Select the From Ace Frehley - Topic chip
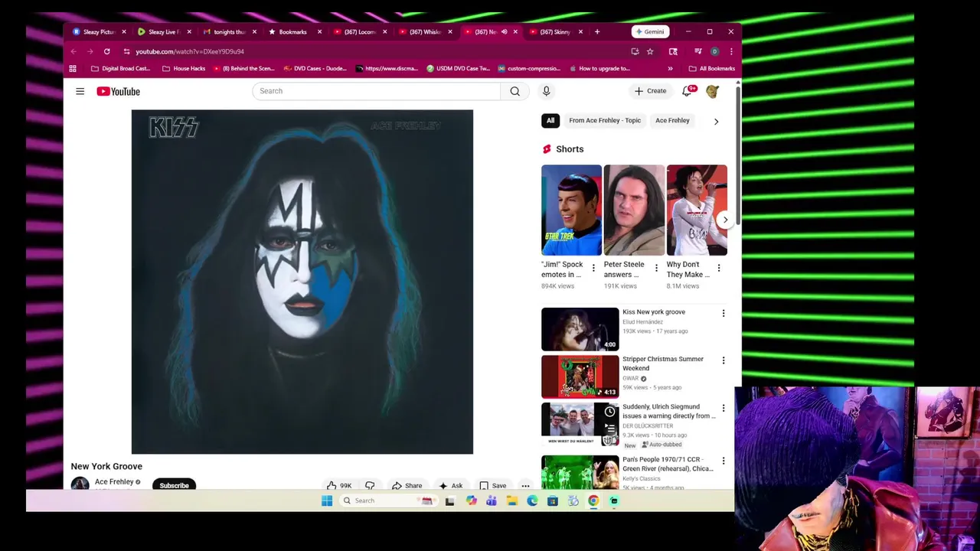980x551 pixels. coord(605,120)
